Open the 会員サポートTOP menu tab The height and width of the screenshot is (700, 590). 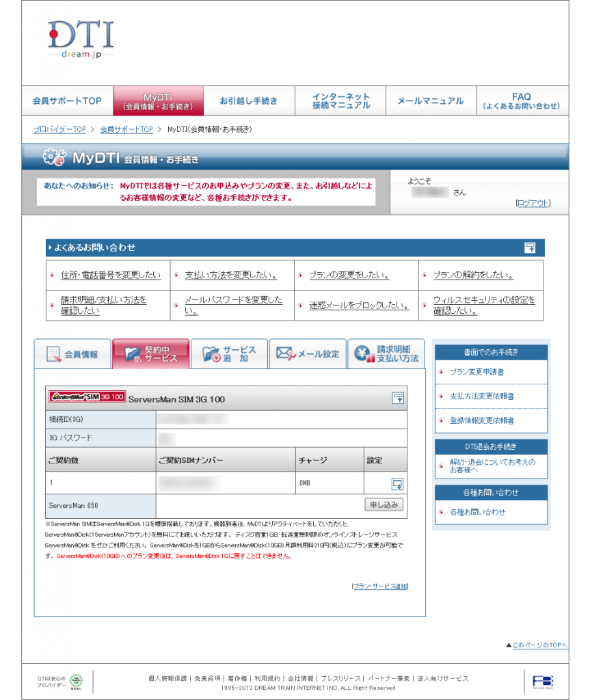click(x=67, y=101)
